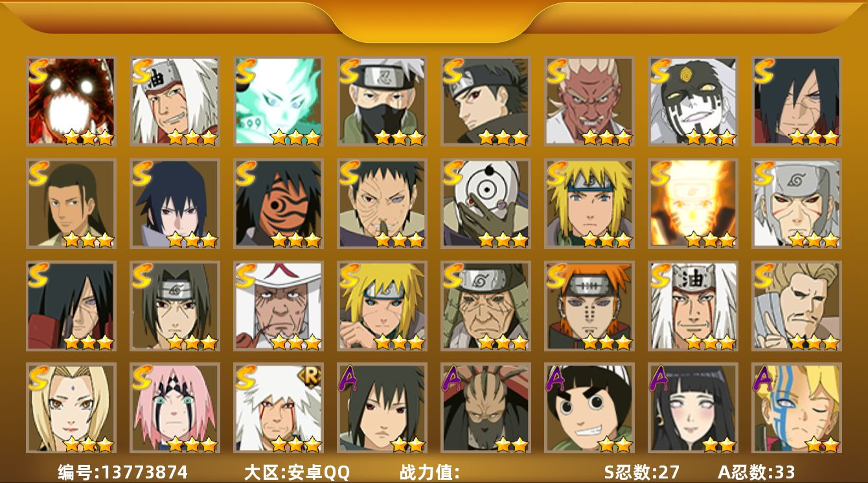868x483 pixels.
Task: Select the flaming golden chakra mode ninja
Action: coord(692,203)
